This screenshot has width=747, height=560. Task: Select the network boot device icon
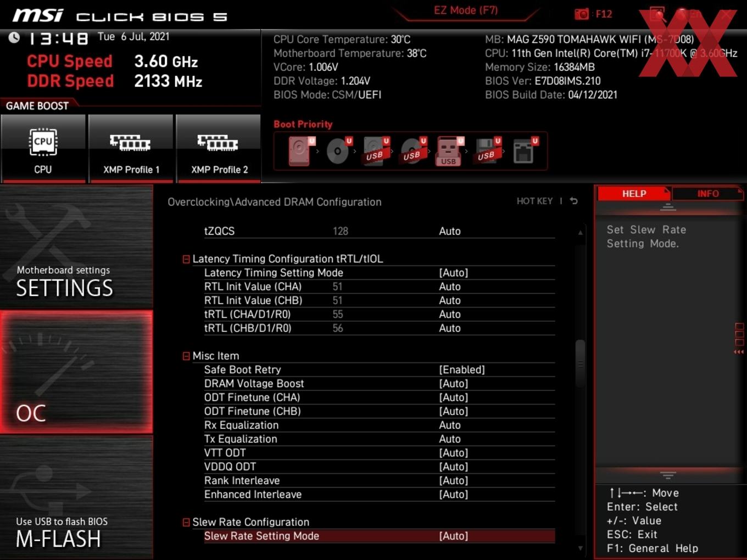tap(523, 151)
